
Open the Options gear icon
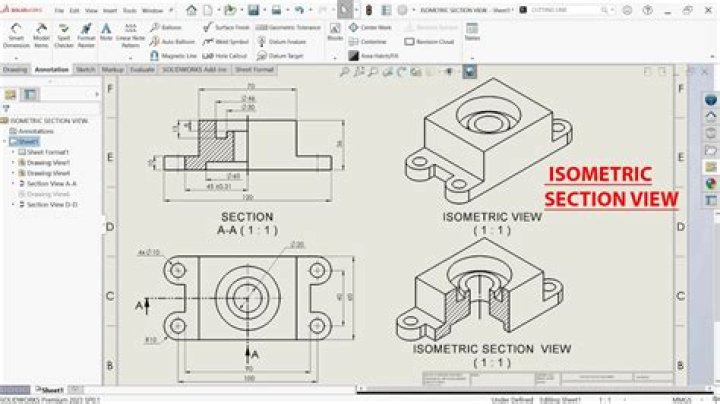(402, 10)
